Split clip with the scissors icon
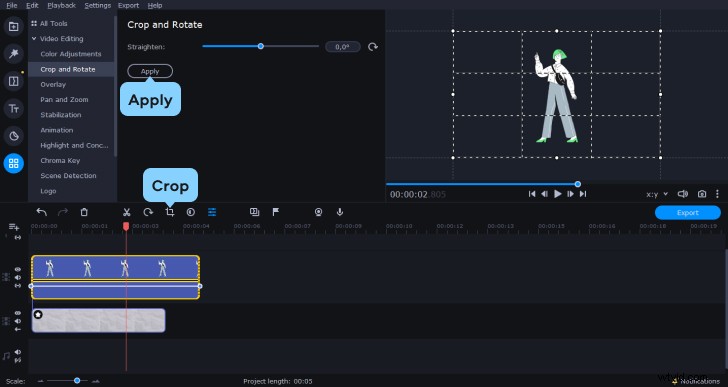The image size is (728, 387). pos(126,212)
